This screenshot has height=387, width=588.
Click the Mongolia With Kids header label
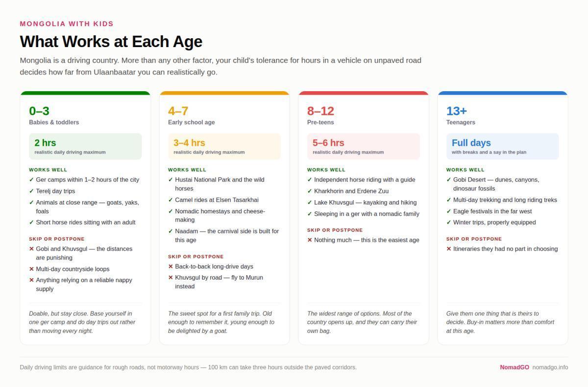[67, 24]
